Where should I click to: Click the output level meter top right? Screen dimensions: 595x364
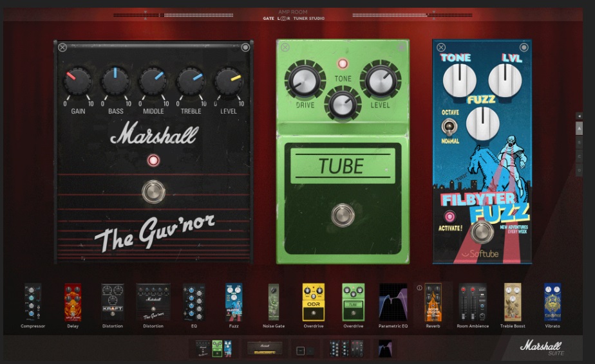click(x=413, y=15)
